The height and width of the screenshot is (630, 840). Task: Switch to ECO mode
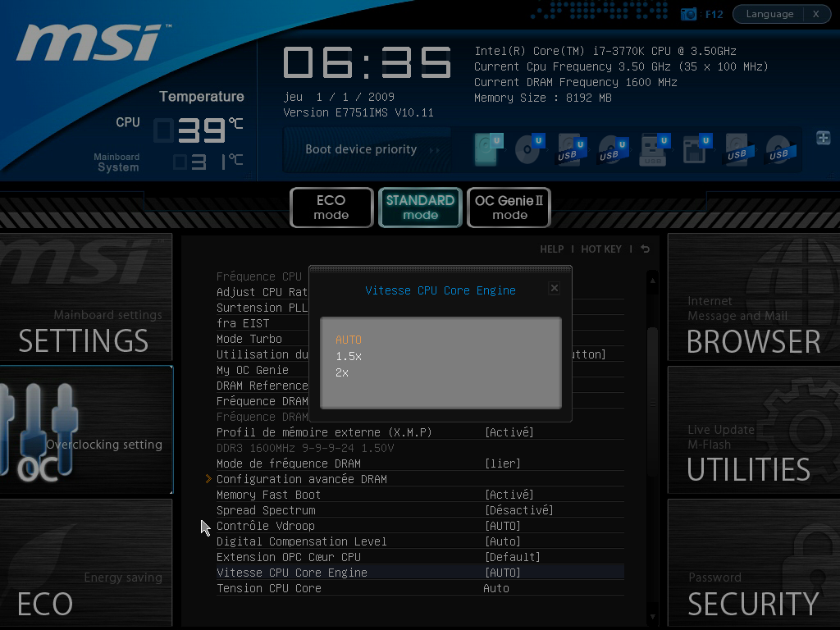[331, 208]
